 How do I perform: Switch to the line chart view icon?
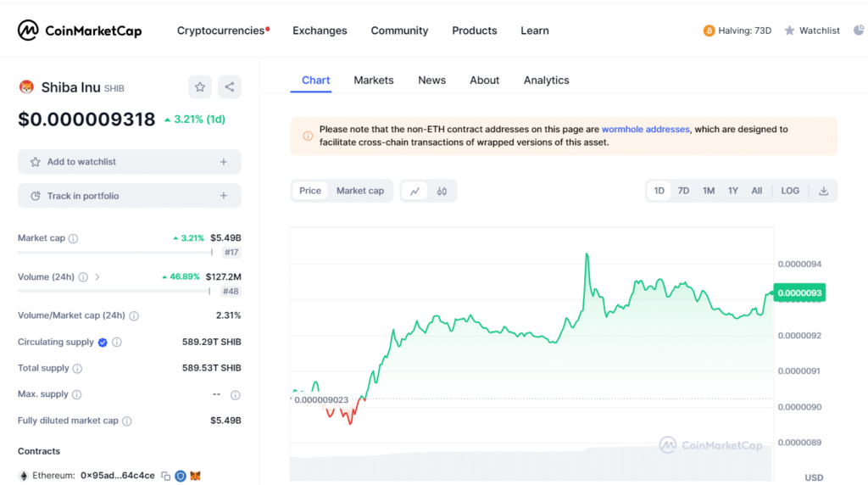[415, 191]
